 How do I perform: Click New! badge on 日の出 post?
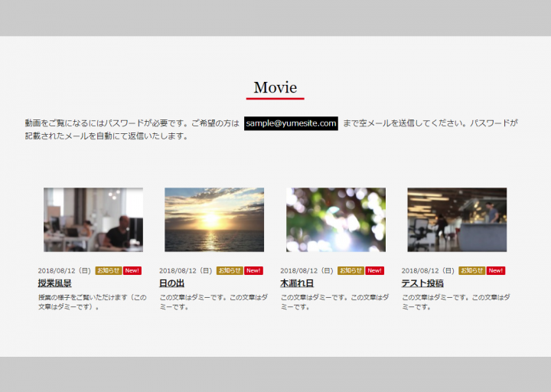(253, 271)
